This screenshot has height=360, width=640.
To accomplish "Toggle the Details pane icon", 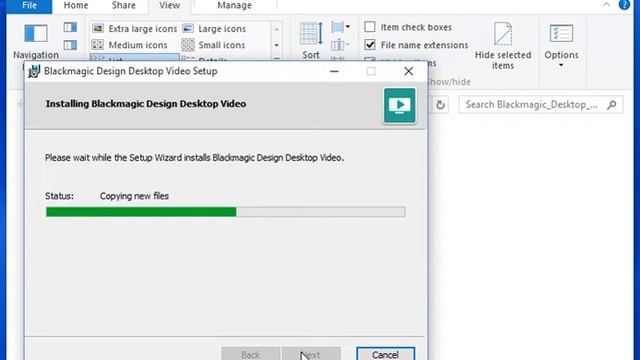I will coord(70,44).
